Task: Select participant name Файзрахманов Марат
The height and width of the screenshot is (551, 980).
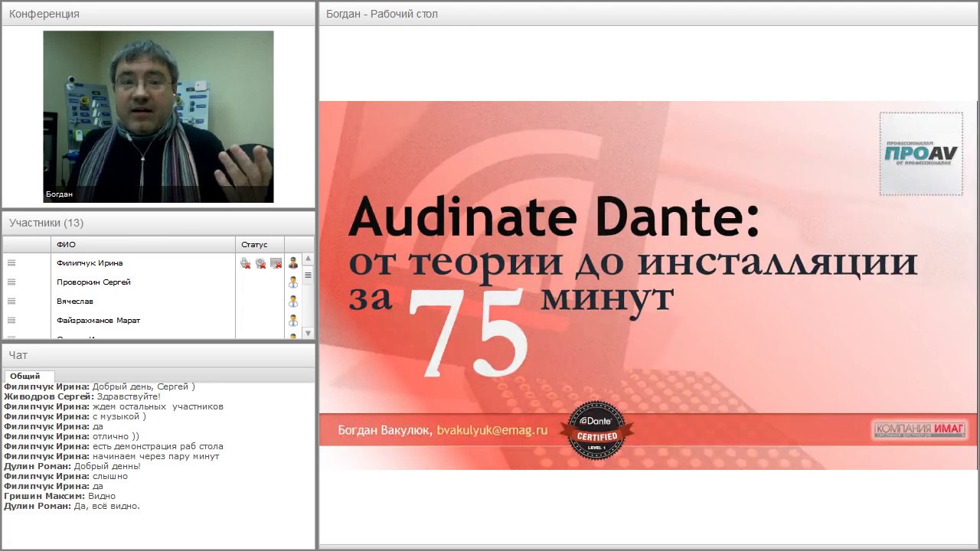Action: point(98,321)
